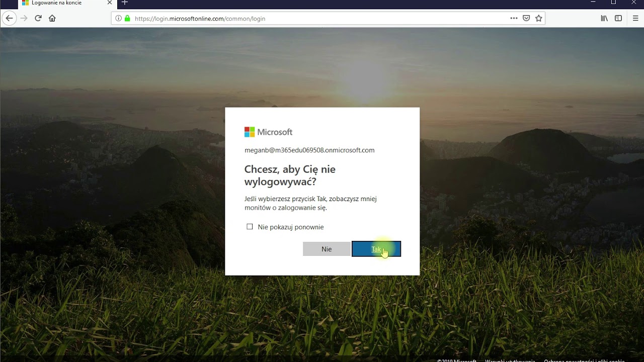Check the Nie pokazuj ponownie checkbox
644x362 pixels.
tap(250, 227)
